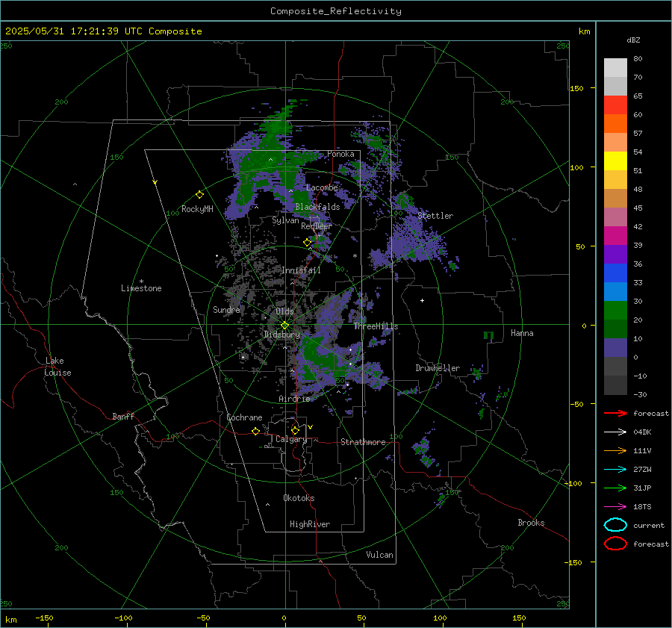Screen dimensions: 672x628
Task: Click the yellow diamond marker above Calgary label
Action: [x=295, y=430]
